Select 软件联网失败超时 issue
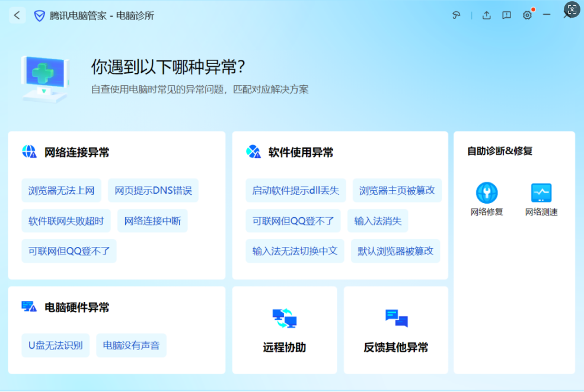The image size is (584, 392). pos(66,221)
